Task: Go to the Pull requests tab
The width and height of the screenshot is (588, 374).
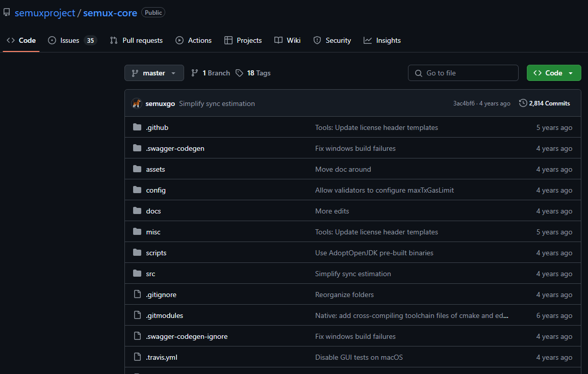Action: (x=137, y=40)
